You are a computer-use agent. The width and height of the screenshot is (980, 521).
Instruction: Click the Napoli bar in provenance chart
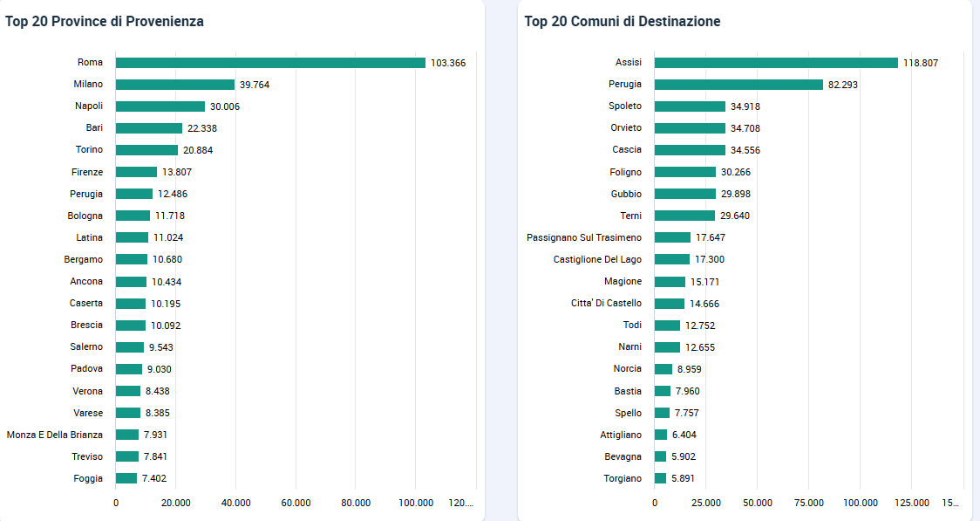(160, 106)
